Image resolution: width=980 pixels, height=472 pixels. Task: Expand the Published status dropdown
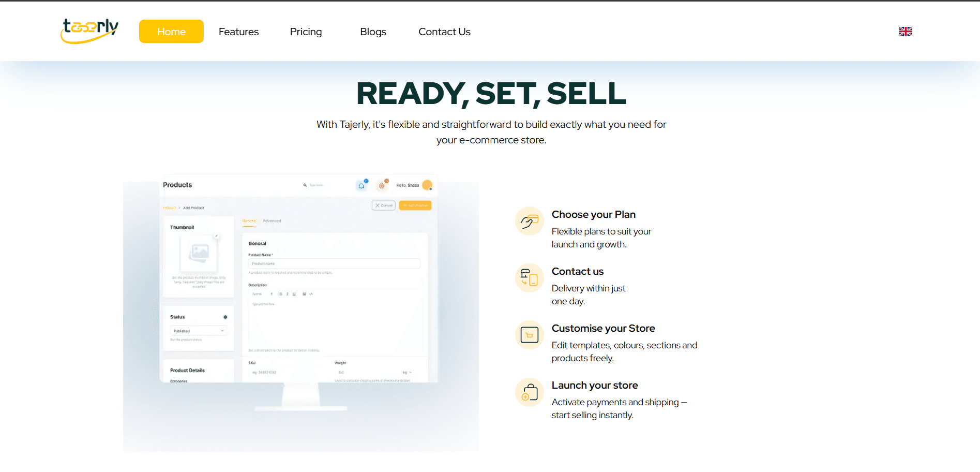[x=199, y=331]
